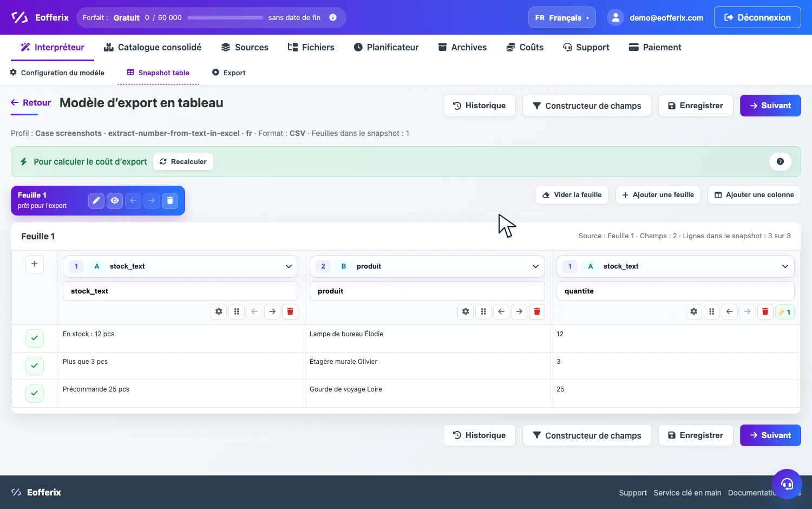
Task: Open top Historique button
Action: point(479,106)
